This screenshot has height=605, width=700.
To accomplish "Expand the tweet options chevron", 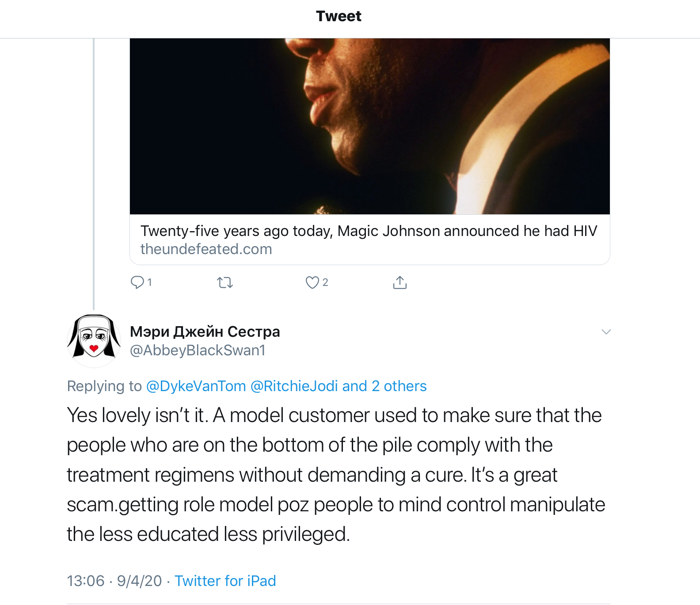I will (x=606, y=332).
